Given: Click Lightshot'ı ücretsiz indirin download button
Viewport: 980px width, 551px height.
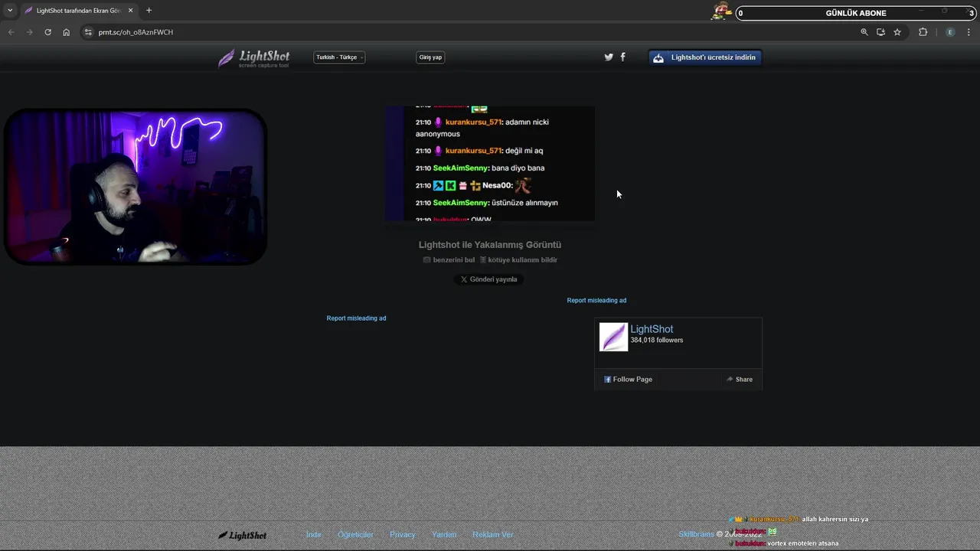Looking at the screenshot, I should (705, 57).
